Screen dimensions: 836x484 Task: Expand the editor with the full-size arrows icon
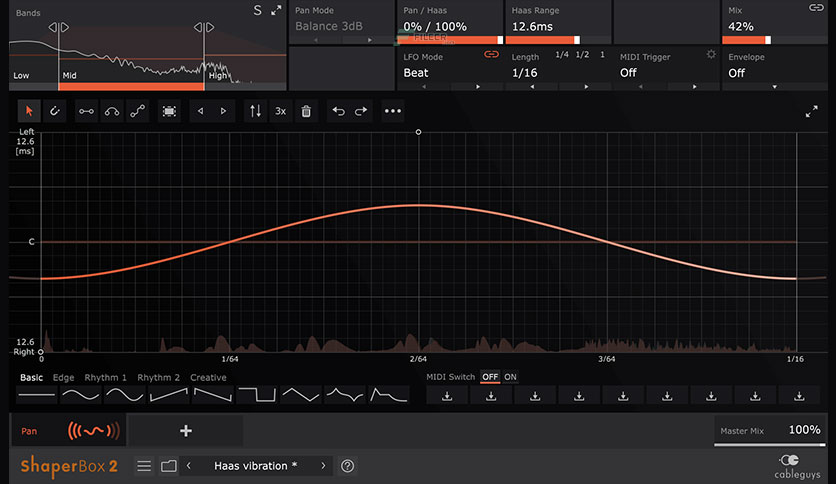[811, 112]
